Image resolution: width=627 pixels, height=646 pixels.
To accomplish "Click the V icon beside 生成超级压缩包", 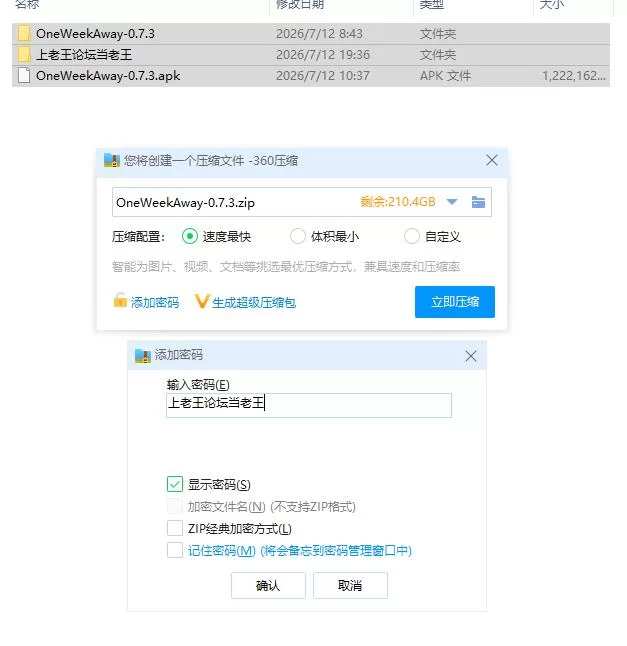I will [202, 302].
